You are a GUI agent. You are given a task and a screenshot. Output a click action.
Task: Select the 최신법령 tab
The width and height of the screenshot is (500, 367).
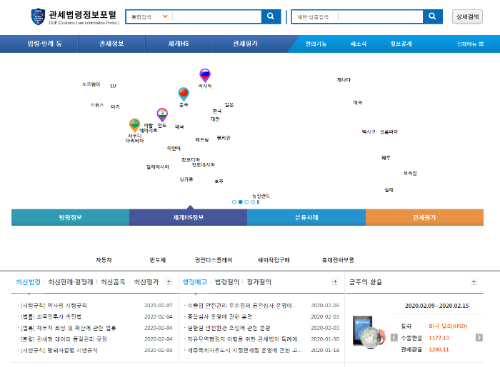(28, 282)
